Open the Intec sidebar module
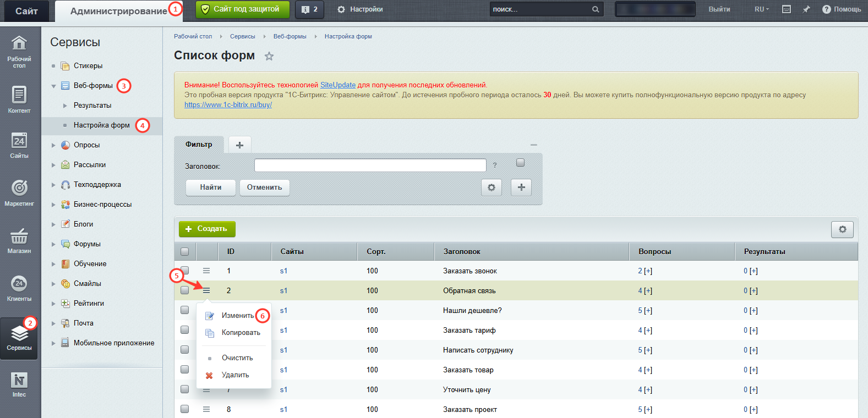The image size is (868, 418). [19, 384]
